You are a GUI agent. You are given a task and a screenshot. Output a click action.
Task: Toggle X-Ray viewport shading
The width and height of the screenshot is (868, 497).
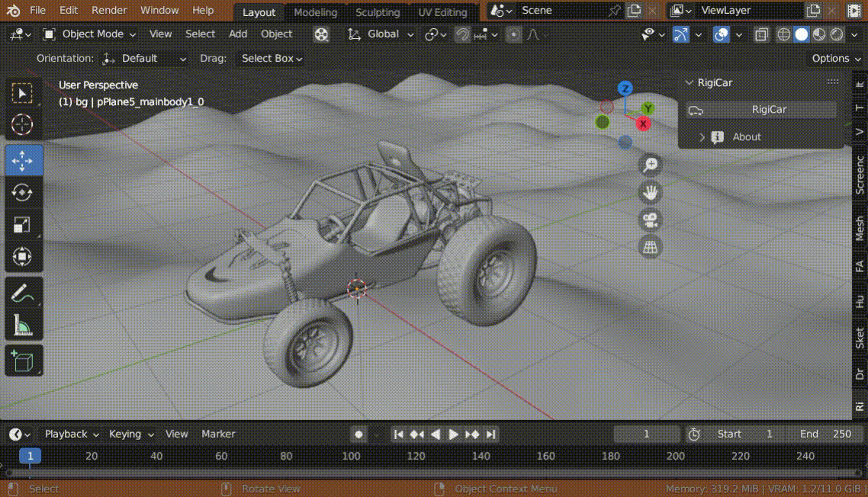tap(760, 34)
